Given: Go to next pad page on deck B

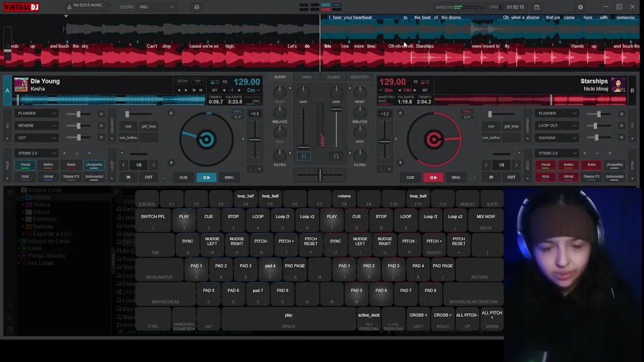Looking at the screenshot, I should pos(610,153).
